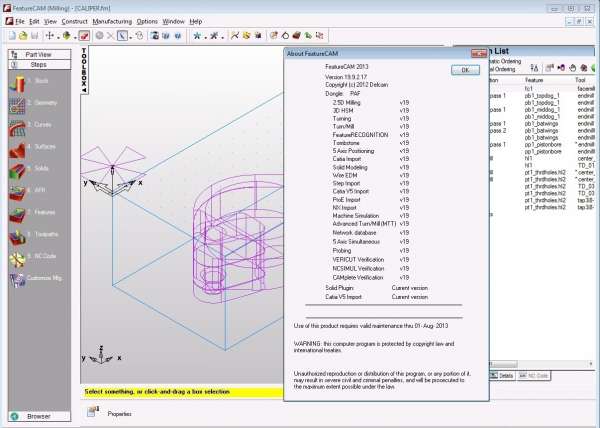Switch to the Details tab
600x428 pixels.
pos(502,376)
